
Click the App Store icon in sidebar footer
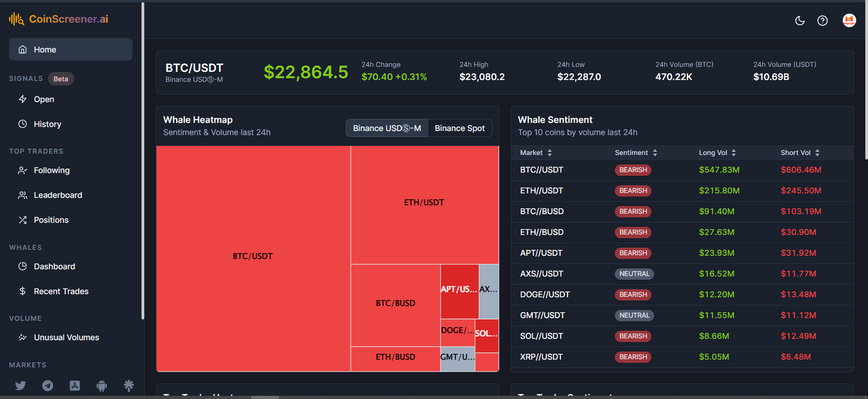pyautogui.click(x=75, y=385)
